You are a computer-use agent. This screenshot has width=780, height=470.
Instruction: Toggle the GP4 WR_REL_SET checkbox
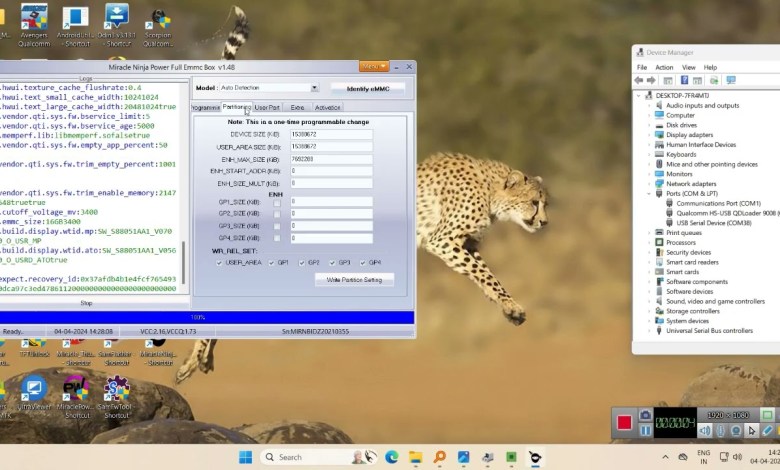(362, 262)
